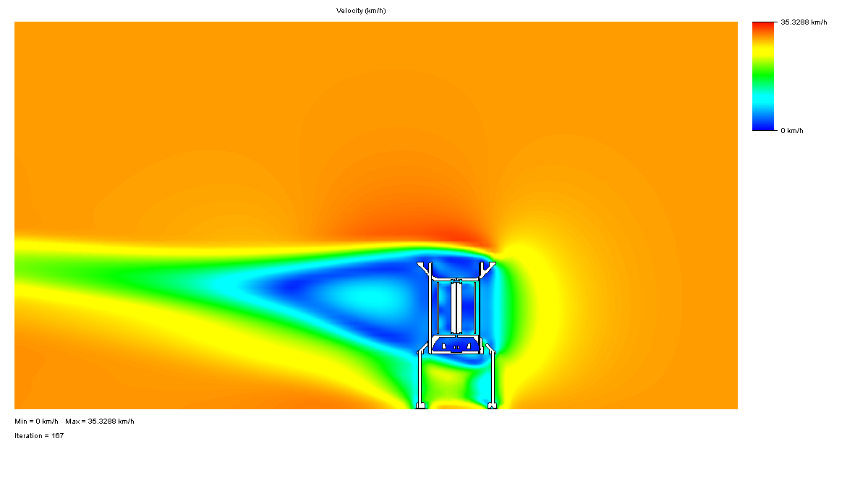
Task: Click the top-left Y-shaped bracket of the model
Action: (424, 268)
